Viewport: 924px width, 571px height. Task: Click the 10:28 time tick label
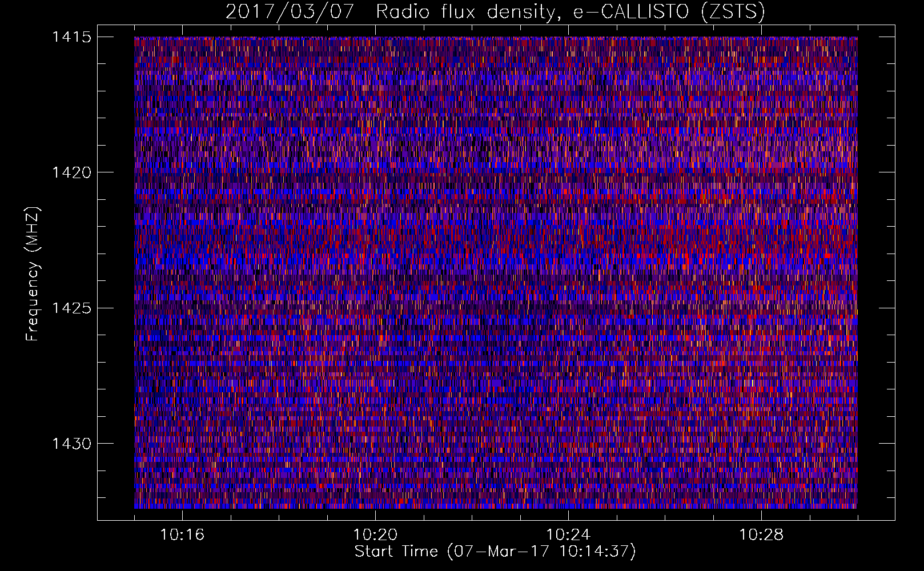[761, 535]
